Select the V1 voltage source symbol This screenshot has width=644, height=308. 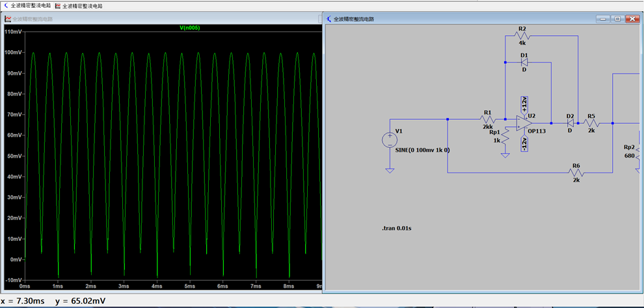390,140
